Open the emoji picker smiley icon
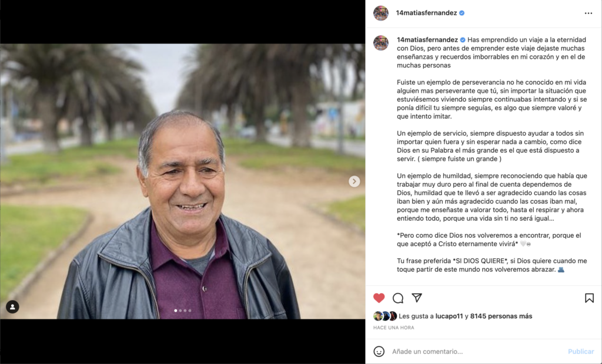 [x=379, y=351]
